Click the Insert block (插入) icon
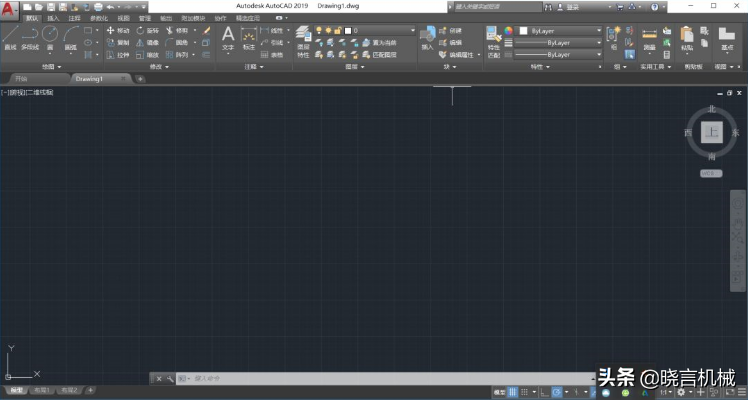This screenshot has height=400, width=748. tap(428, 38)
